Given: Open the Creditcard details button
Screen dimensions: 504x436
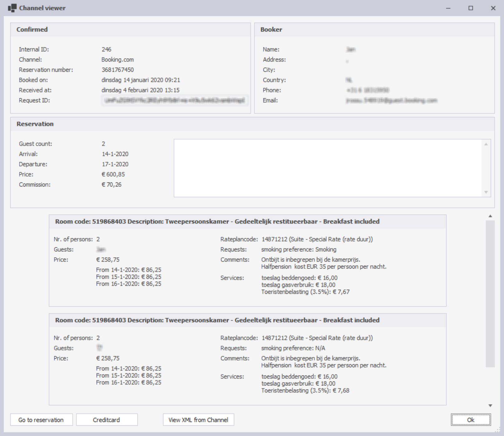Looking at the screenshot, I should point(107,420).
